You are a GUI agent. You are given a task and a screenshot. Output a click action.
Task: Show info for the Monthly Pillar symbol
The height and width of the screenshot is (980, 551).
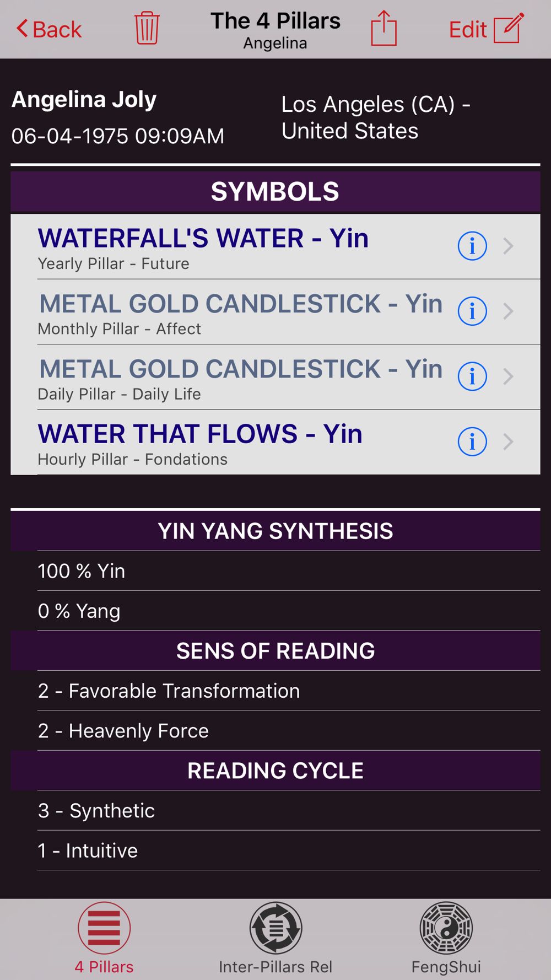[472, 311]
